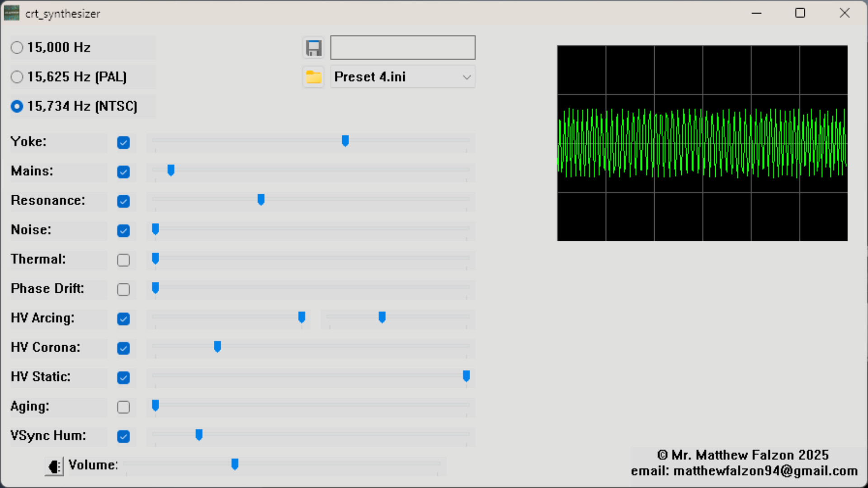
Task: Click the preset name text field
Action: [x=402, y=47]
